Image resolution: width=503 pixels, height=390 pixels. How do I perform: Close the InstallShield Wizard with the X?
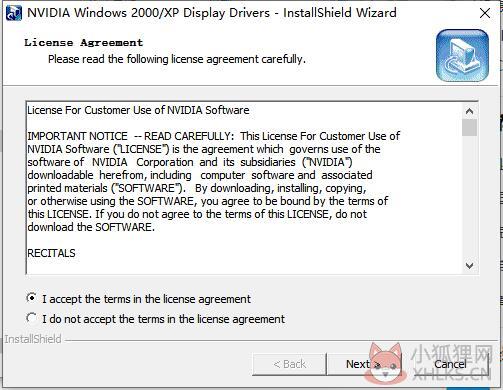click(x=484, y=13)
